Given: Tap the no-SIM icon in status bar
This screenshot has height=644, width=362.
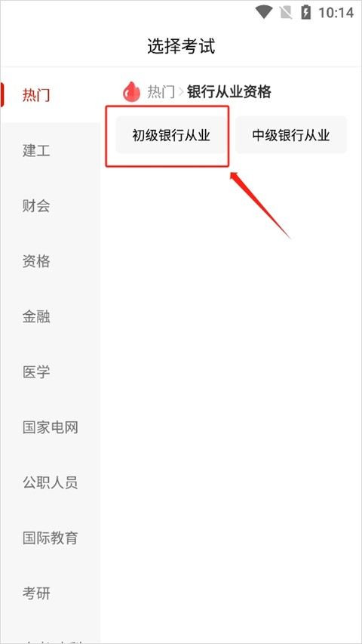Looking at the screenshot, I should 286,12.
